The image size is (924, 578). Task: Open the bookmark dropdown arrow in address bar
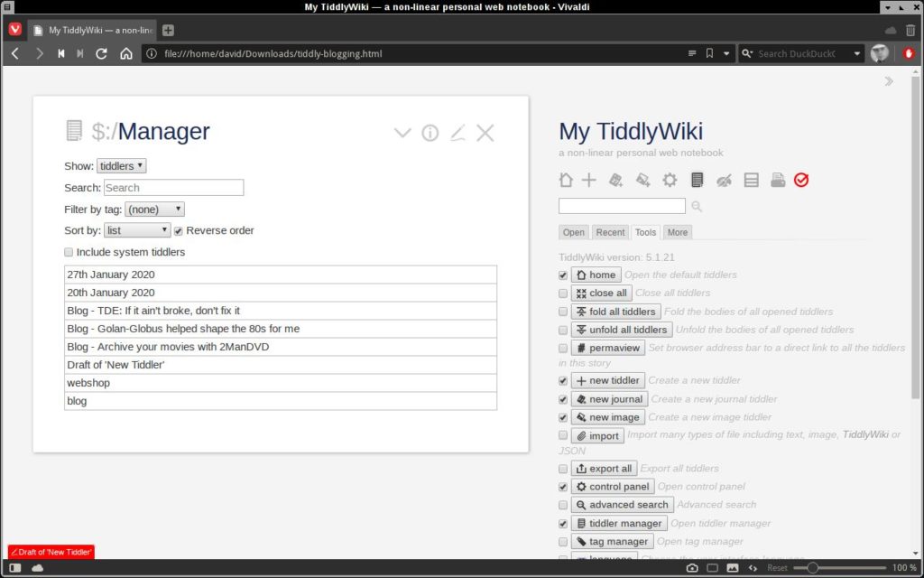coord(726,53)
